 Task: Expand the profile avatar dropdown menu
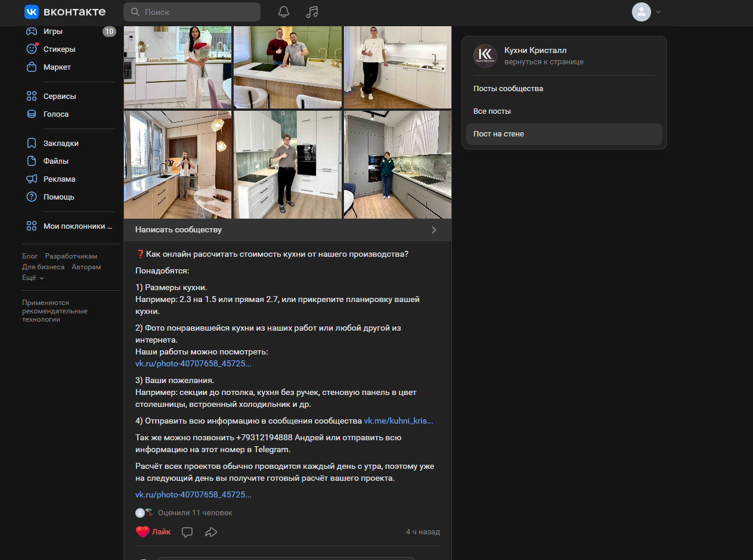click(x=646, y=12)
